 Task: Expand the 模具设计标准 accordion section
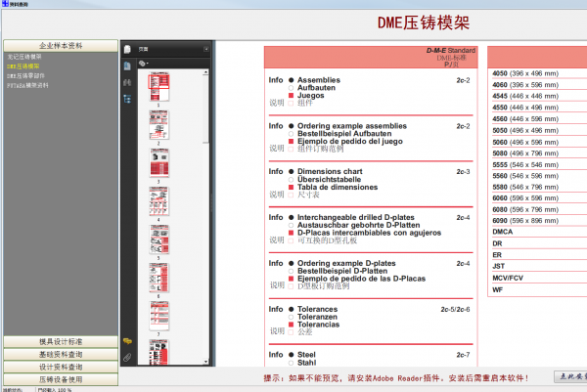point(61,341)
